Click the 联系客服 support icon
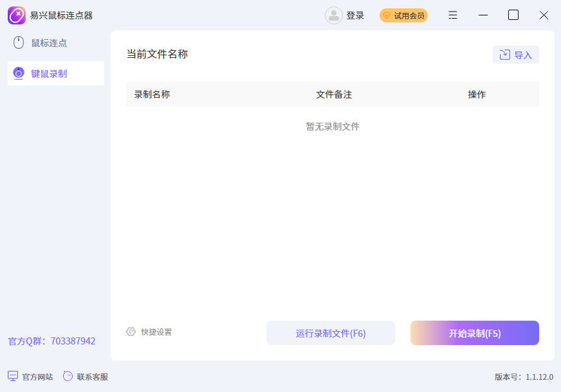The width and height of the screenshot is (561, 392). coord(68,377)
